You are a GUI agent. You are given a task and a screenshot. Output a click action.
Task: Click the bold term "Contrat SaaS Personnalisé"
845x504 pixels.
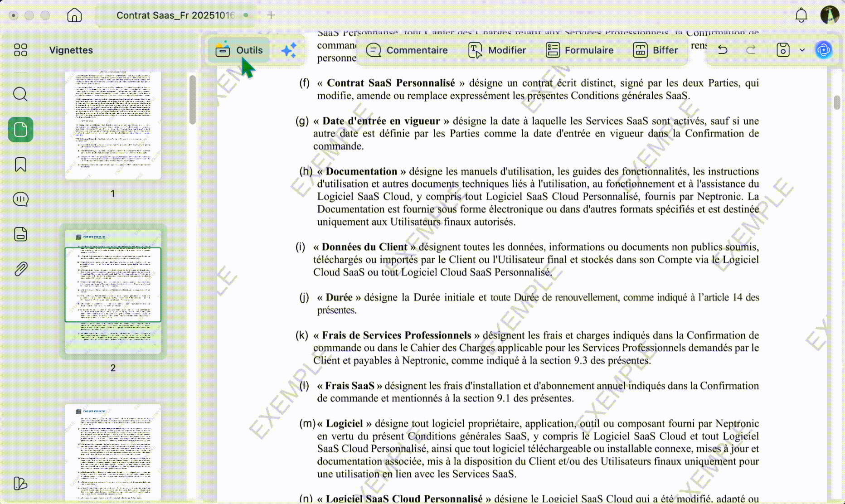391,83
